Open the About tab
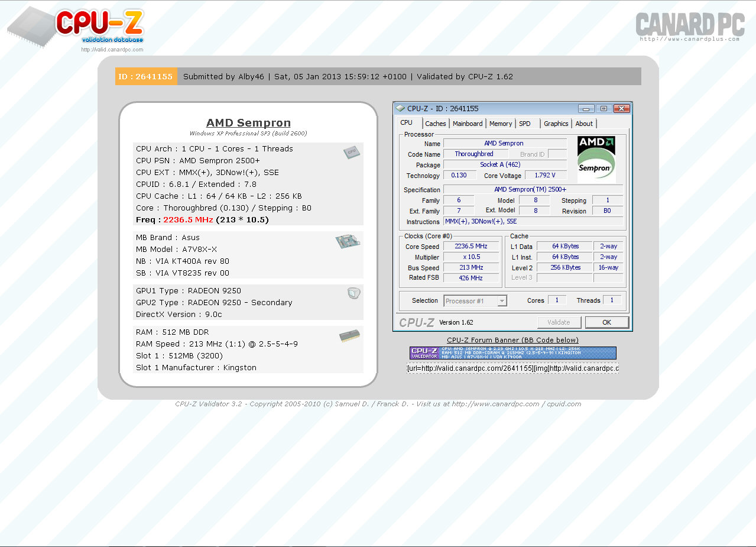756x547 pixels. point(584,124)
